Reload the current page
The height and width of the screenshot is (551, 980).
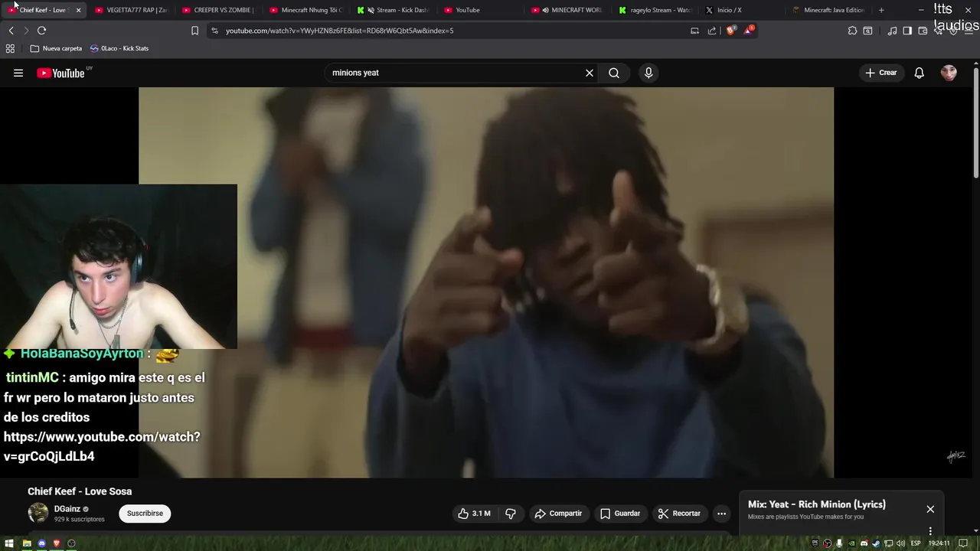(41, 31)
